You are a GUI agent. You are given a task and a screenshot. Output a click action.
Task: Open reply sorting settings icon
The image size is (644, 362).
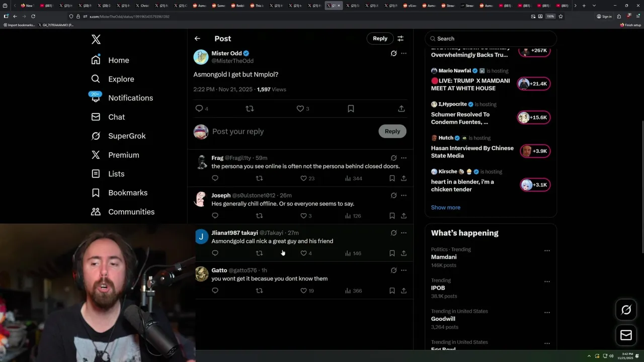pos(400,38)
